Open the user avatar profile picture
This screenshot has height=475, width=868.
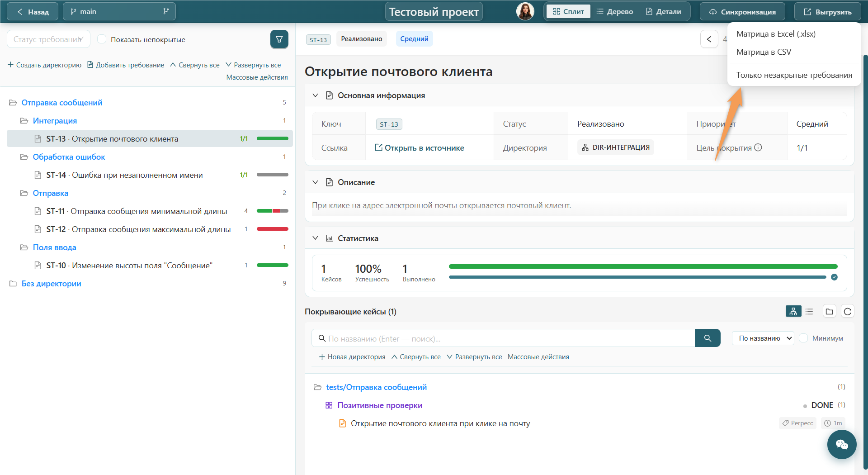click(x=525, y=11)
